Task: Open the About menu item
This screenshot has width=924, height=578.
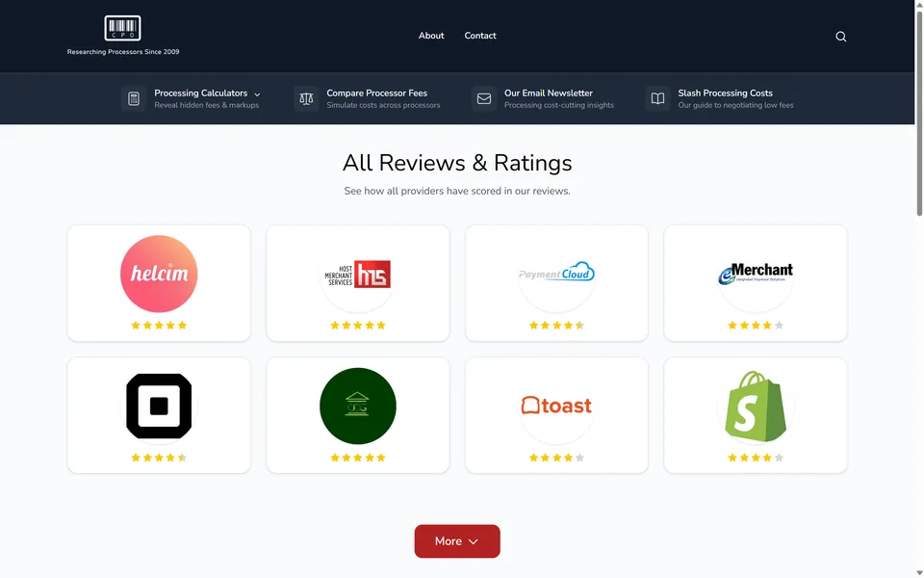Action: point(431,36)
